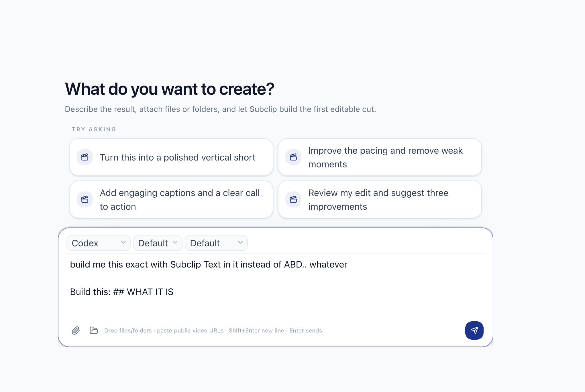Select 'Review my edit and suggest three improvements'

pyautogui.click(x=380, y=199)
